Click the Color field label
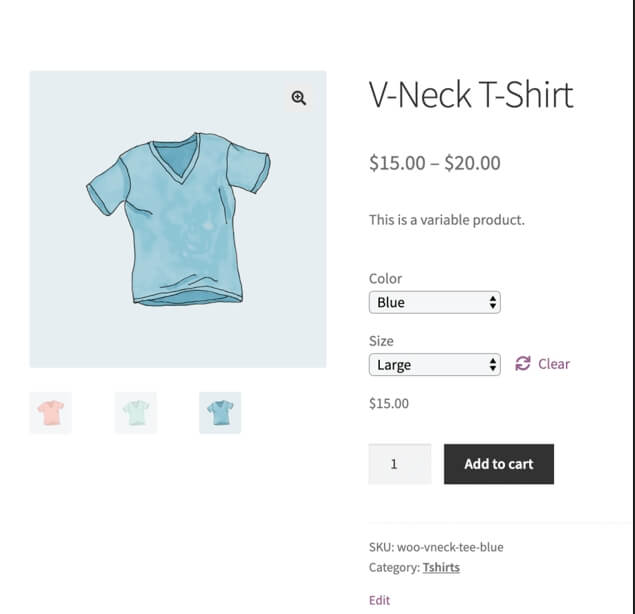Screen dimensions: 635x614 coord(385,279)
